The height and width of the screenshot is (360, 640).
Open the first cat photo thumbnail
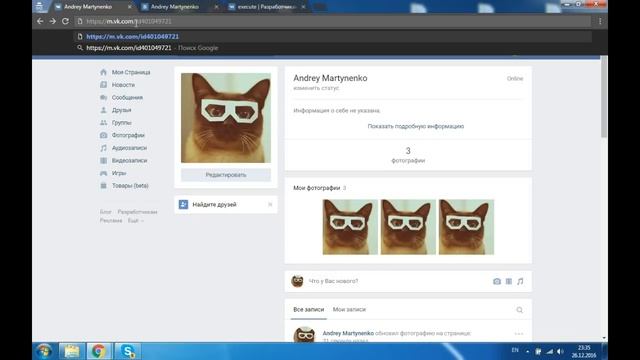pyautogui.click(x=350, y=227)
